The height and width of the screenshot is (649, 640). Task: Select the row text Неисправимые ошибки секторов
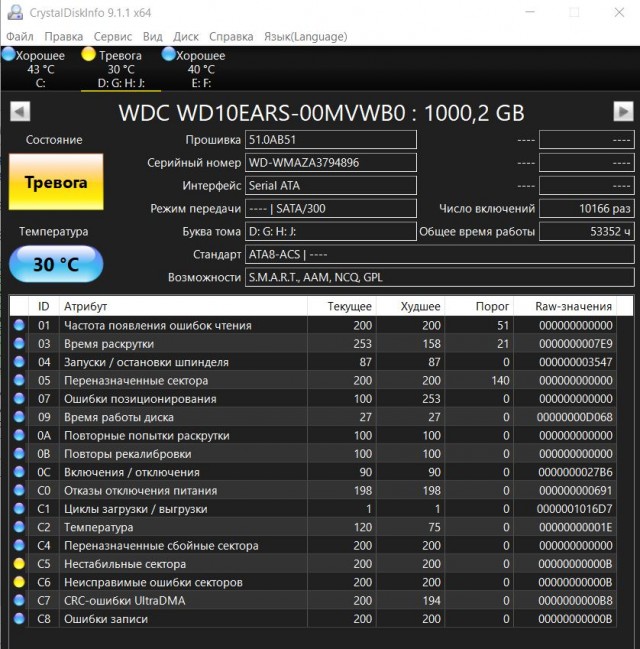point(153,582)
